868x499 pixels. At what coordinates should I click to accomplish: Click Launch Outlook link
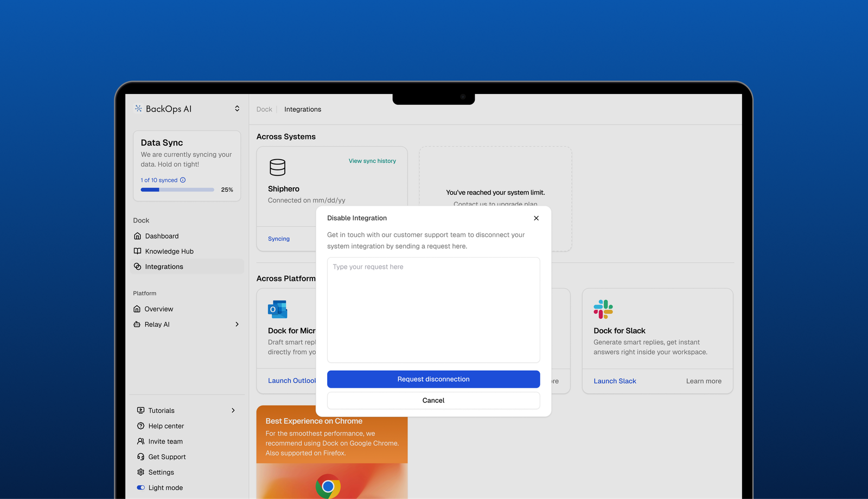point(292,381)
